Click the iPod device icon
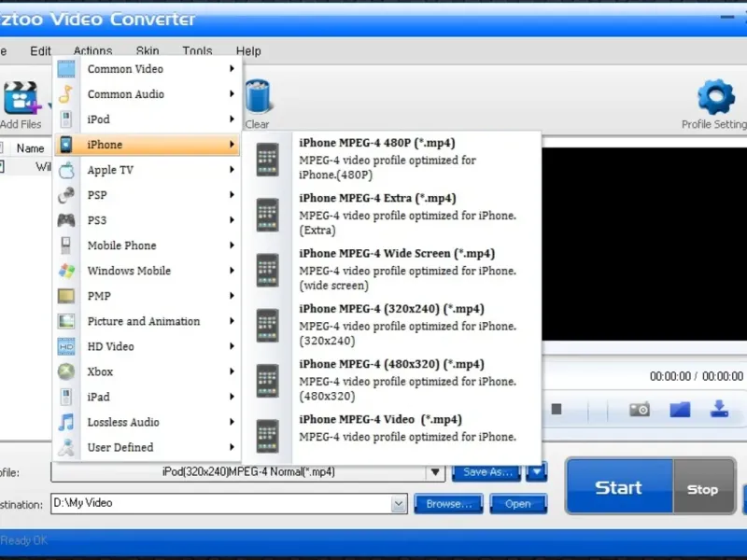Image resolution: width=747 pixels, height=560 pixels. (x=66, y=119)
